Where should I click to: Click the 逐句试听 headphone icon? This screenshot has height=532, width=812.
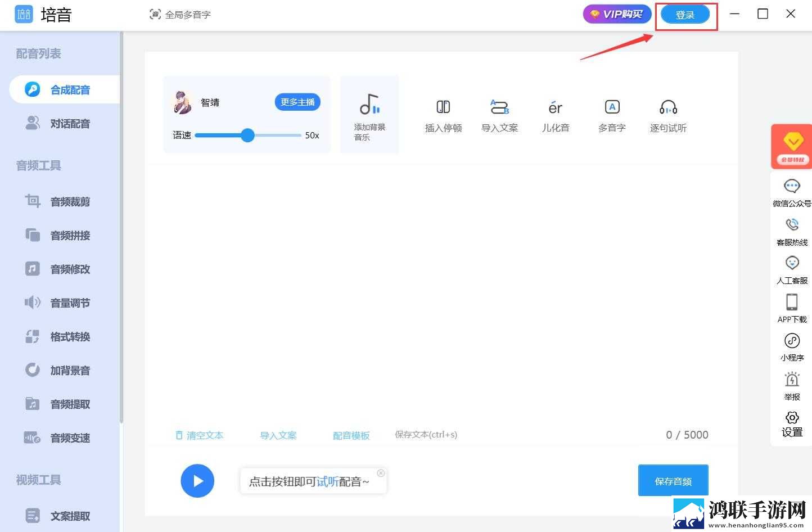pos(668,107)
